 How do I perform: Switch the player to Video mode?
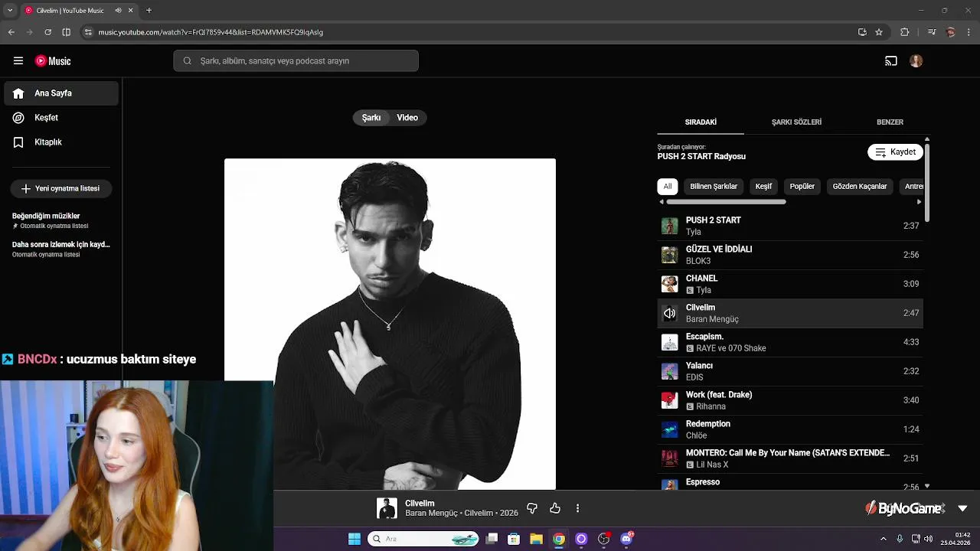coord(407,118)
